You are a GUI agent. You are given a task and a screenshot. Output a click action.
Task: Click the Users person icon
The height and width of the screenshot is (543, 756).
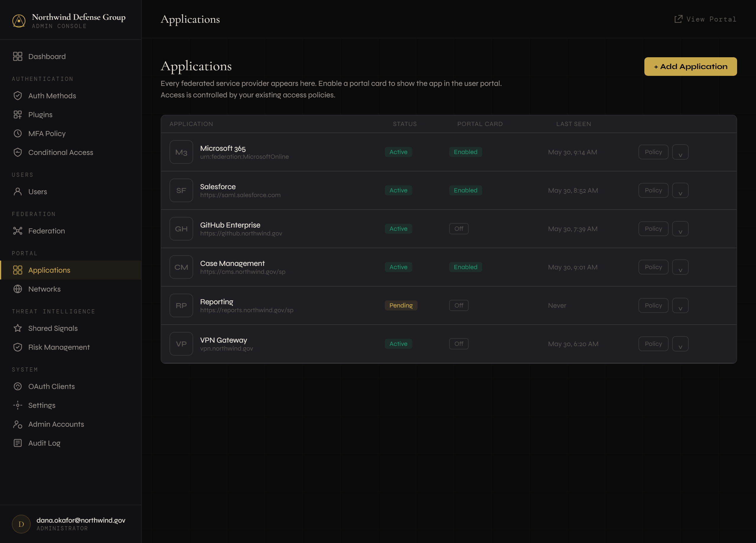[x=18, y=192]
